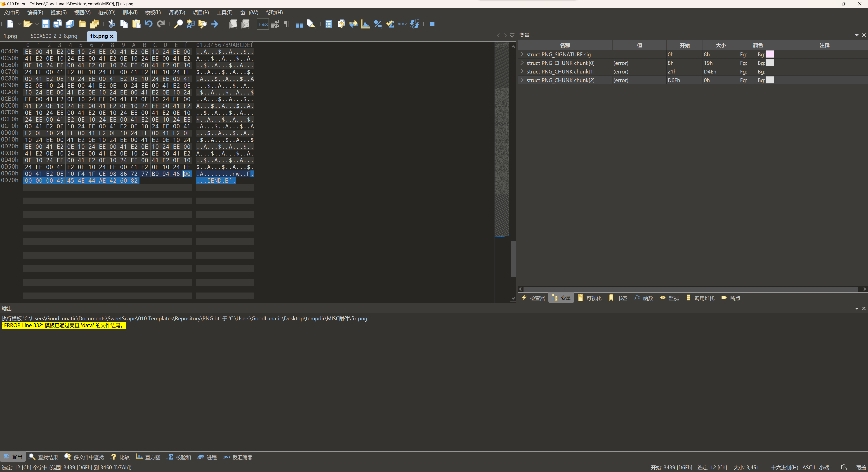Go to previous tab arrow
868x472 pixels.
point(498,35)
